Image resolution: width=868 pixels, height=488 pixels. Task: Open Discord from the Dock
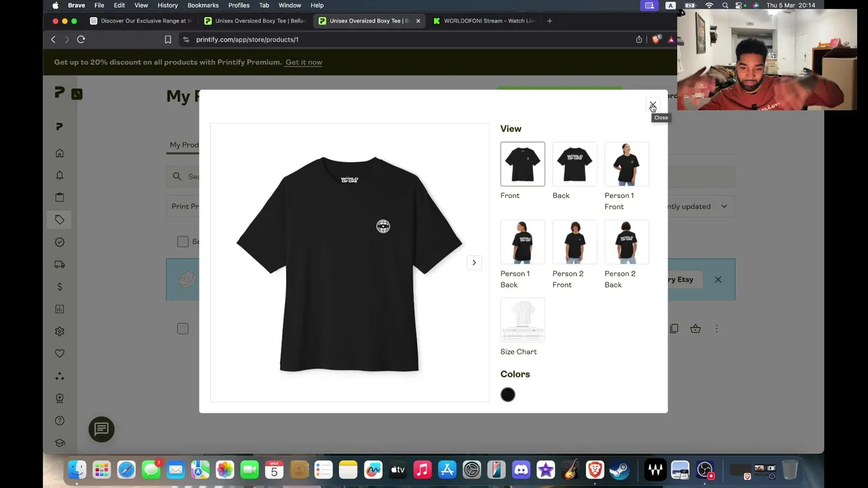click(521, 470)
